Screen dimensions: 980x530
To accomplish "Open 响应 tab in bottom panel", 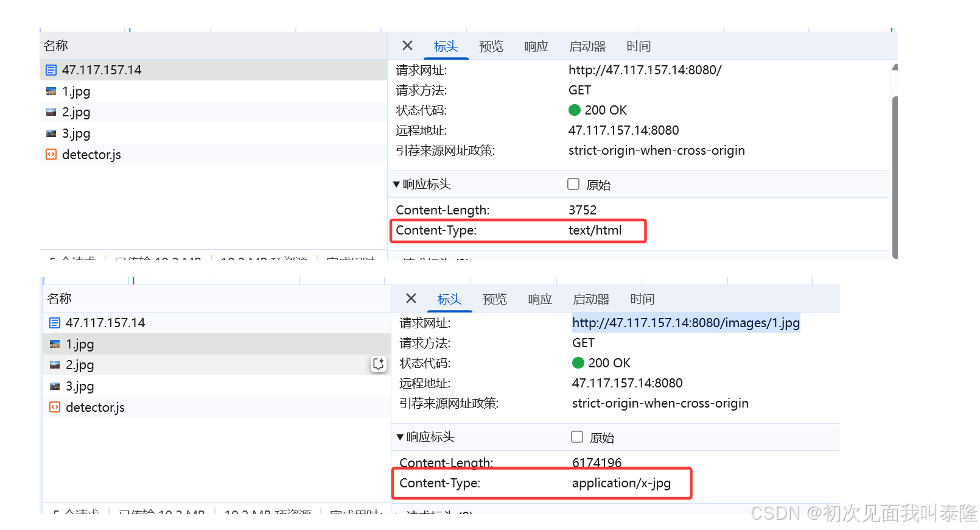I will point(540,299).
